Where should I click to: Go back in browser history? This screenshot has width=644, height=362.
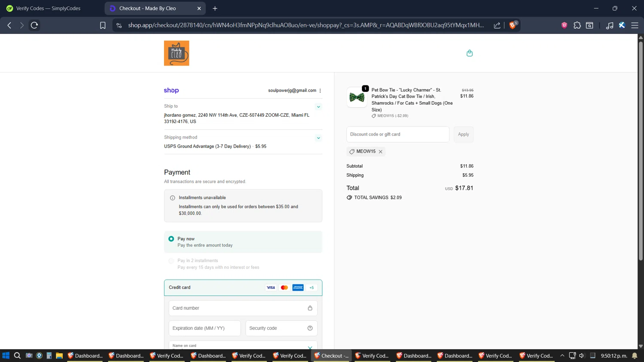click(x=9, y=25)
